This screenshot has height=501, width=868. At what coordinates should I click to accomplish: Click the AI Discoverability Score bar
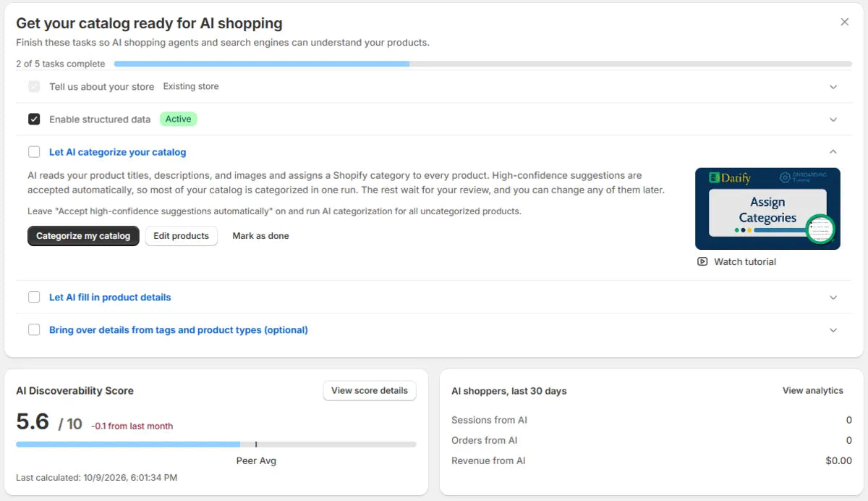pyautogui.click(x=216, y=444)
